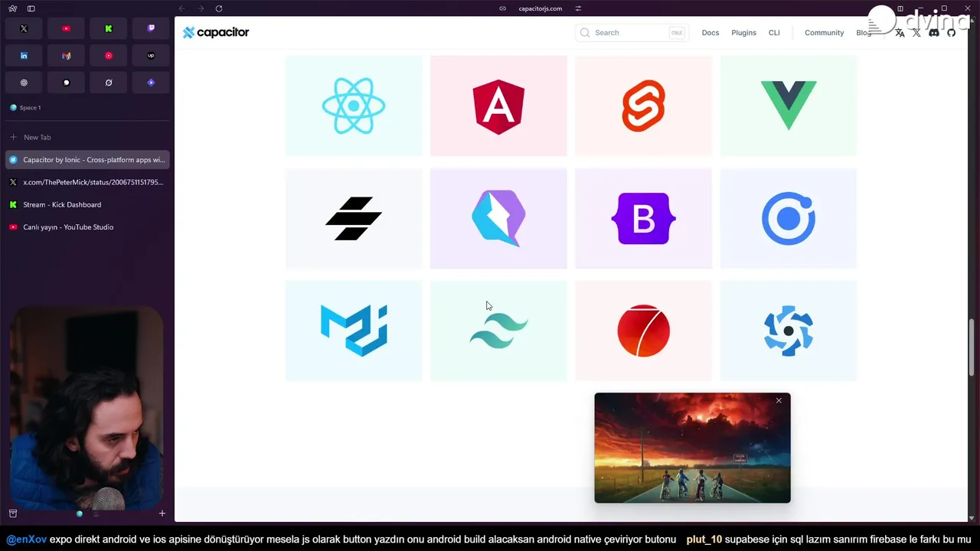Go forward with the forward arrow
This screenshot has width=980, height=551.
coord(201,8)
